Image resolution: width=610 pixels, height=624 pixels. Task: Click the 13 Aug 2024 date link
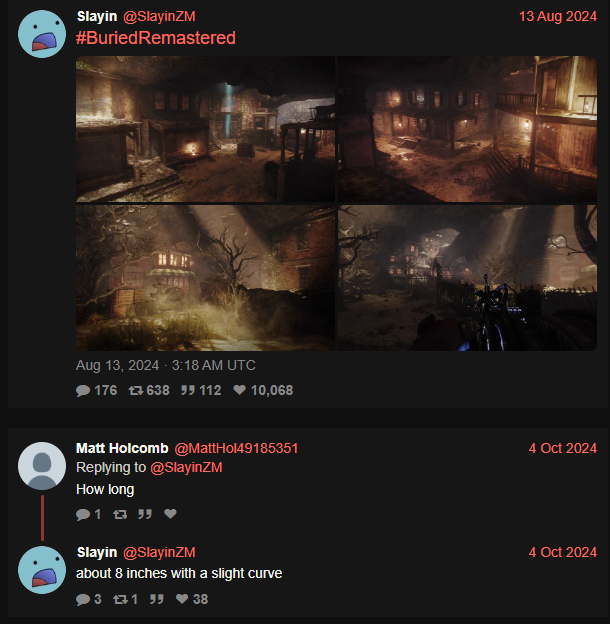pyautogui.click(x=557, y=16)
